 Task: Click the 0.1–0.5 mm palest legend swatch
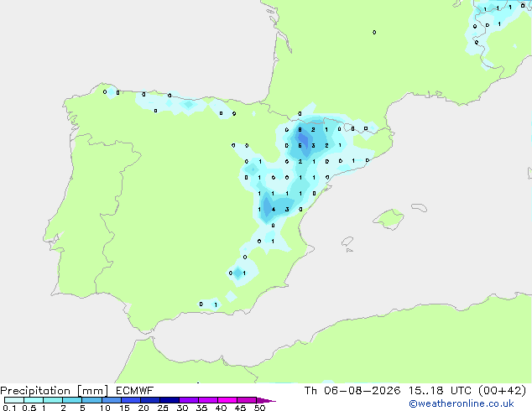(14, 400)
